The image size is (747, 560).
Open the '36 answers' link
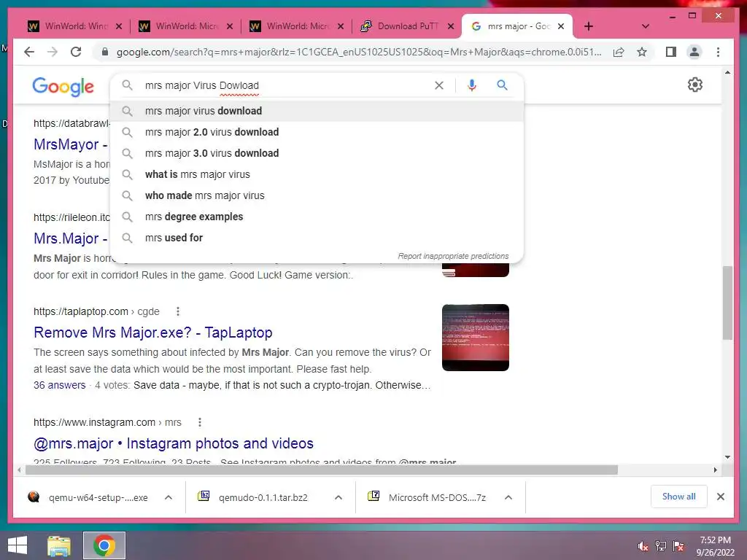pyautogui.click(x=60, y=385)
